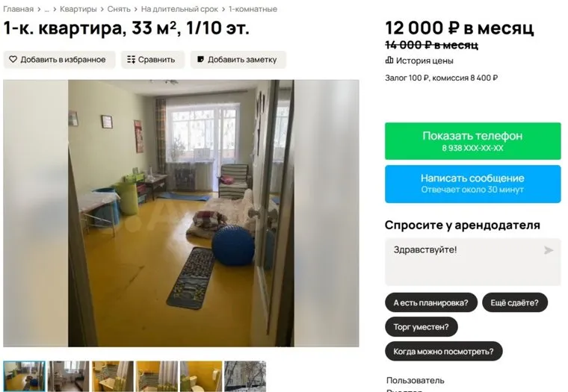The image size is (568, 392).
Task: Click the Написать сообщение button
Action: [473, 184]
